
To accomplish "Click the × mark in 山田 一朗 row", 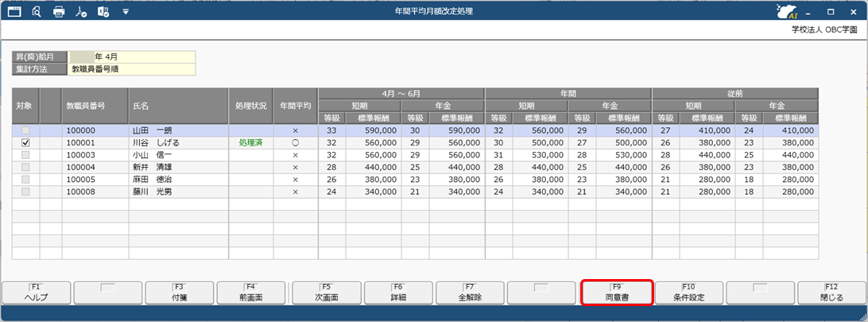I will (x=296, y=130).
